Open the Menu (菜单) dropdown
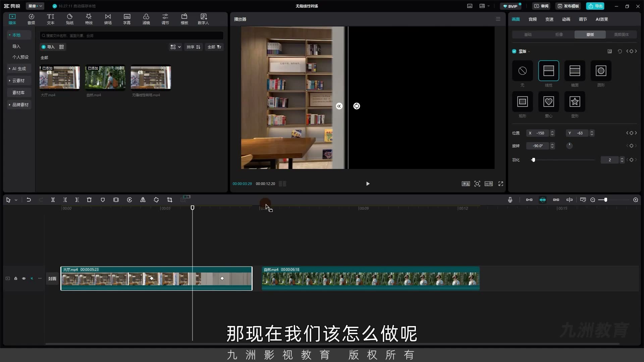The width and height of the screenshot is (644, 362). click(x=35, y=6)
